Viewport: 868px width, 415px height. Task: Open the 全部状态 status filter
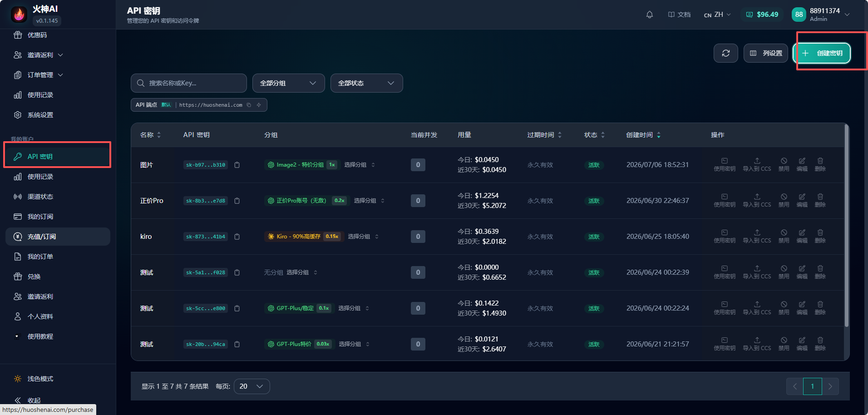pos(366,83)
